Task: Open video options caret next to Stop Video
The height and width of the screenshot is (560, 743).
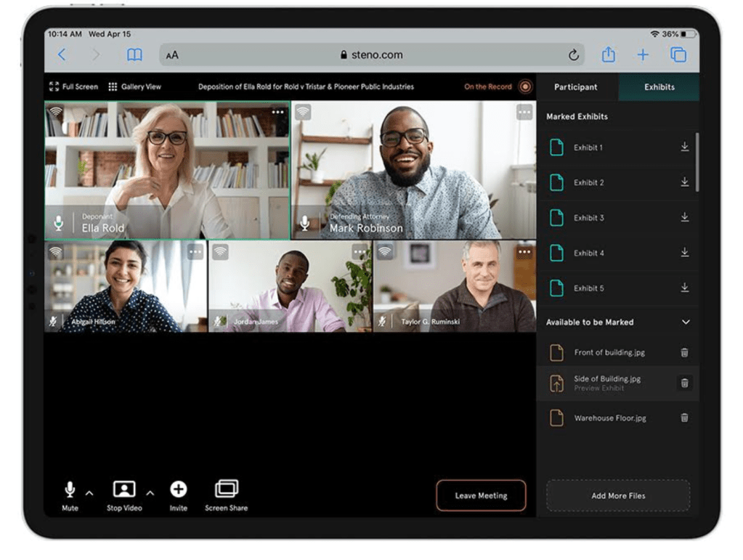Action: click(x=150, y=493)
